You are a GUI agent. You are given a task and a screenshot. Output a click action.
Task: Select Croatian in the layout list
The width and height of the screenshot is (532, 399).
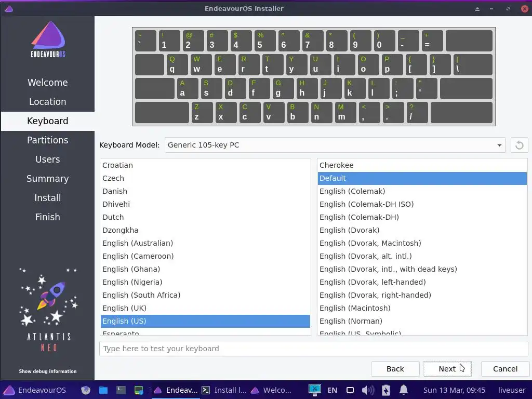tap(205, 165)
